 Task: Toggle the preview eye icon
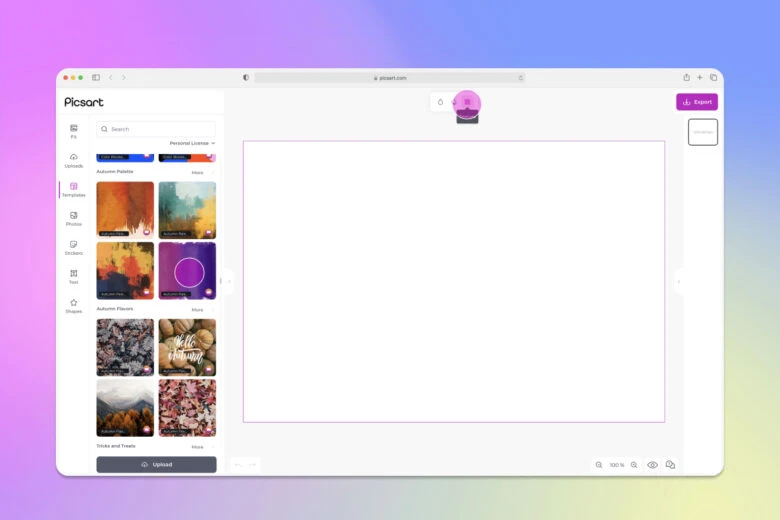point(652,465)
